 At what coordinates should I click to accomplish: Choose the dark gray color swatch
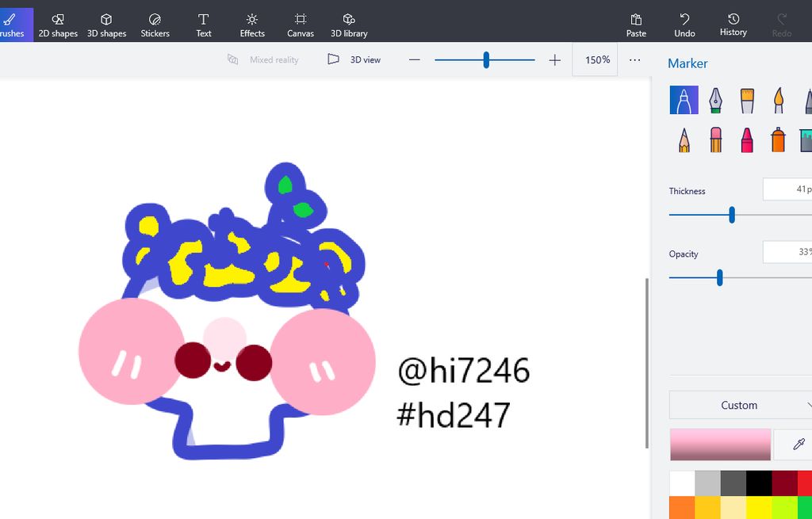coord(733,483)
